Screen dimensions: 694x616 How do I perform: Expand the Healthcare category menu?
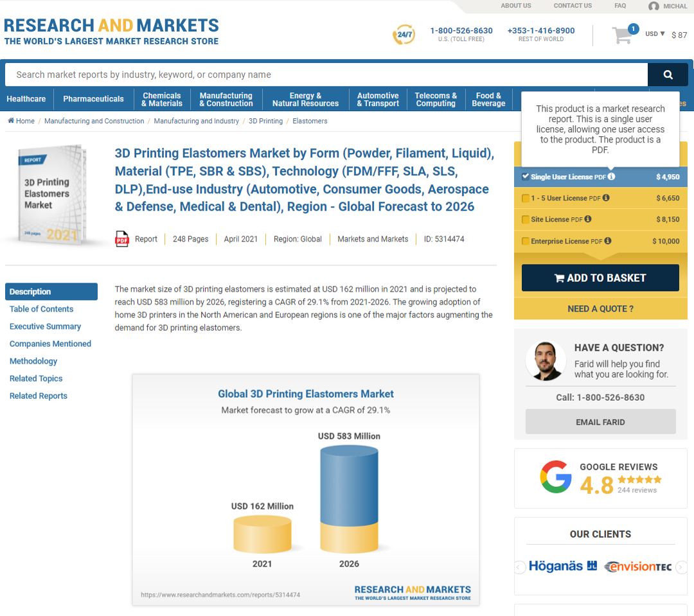point(26,99)
